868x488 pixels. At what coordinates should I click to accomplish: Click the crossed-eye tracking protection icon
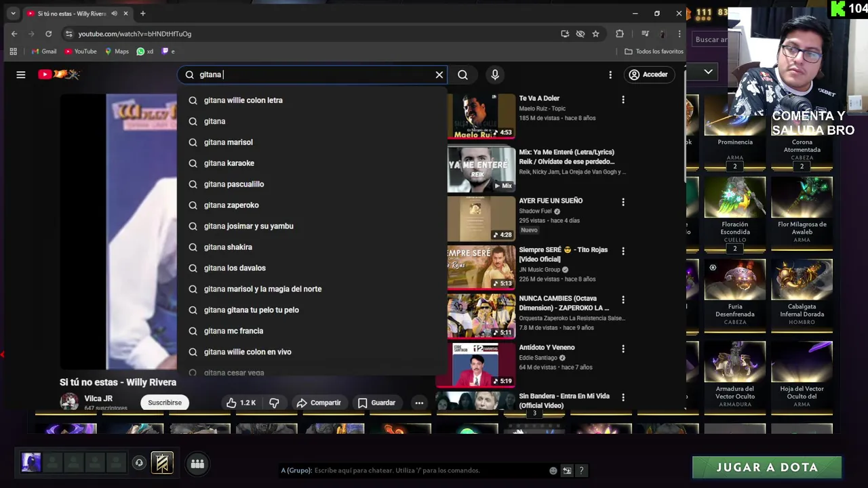580,34
